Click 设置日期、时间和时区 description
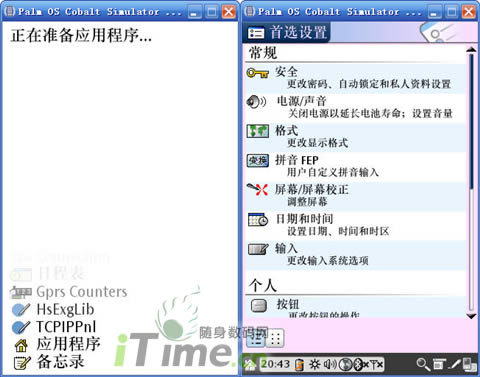 pos(338,231)
